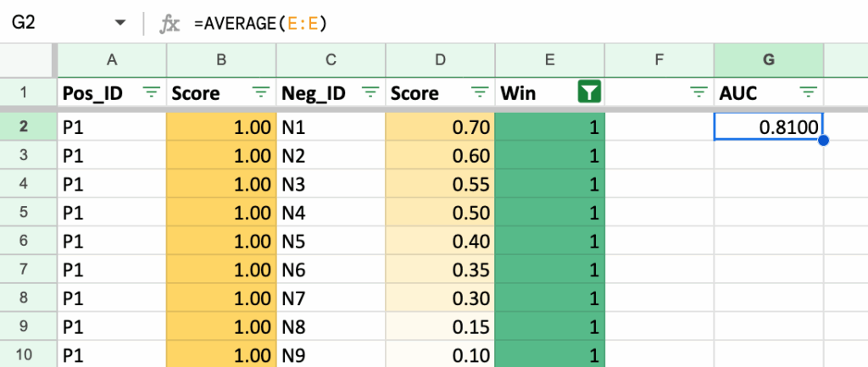The image size is (868, 367).
Task: Click cell G2 containing 0.8100
Action: pyautogui.click(x=769, y=127)
